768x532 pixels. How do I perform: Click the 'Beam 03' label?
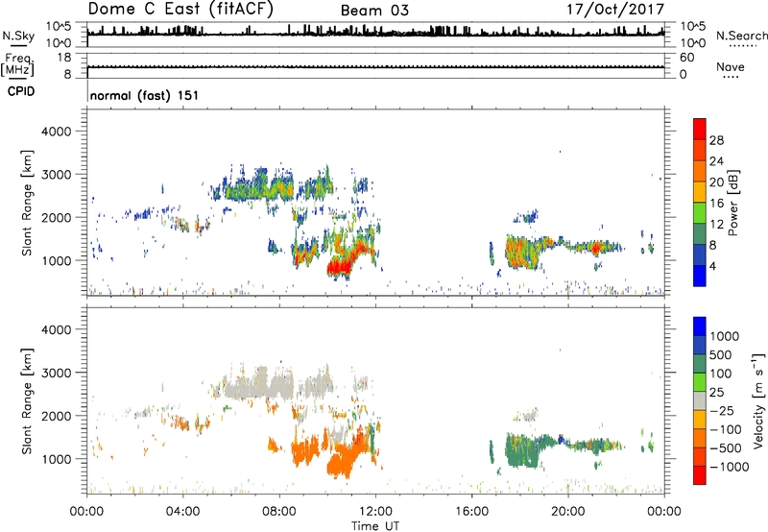[374, 11]
